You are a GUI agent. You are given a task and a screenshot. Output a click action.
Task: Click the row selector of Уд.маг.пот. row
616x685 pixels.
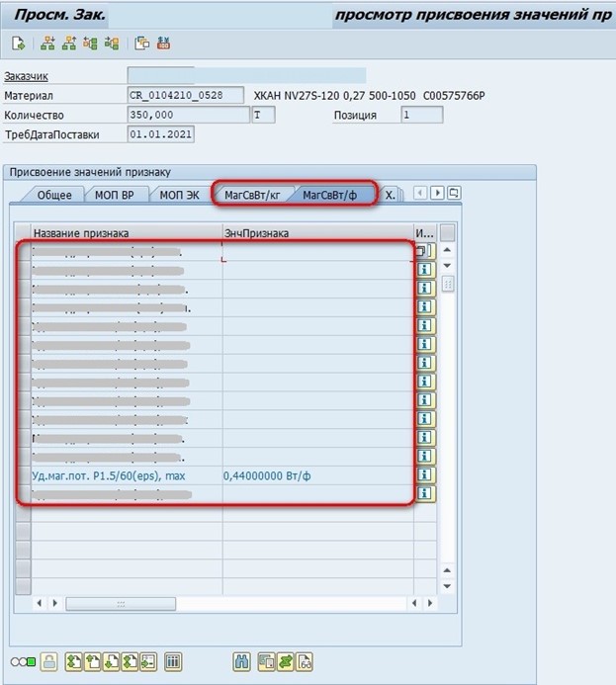coord(23,475)
